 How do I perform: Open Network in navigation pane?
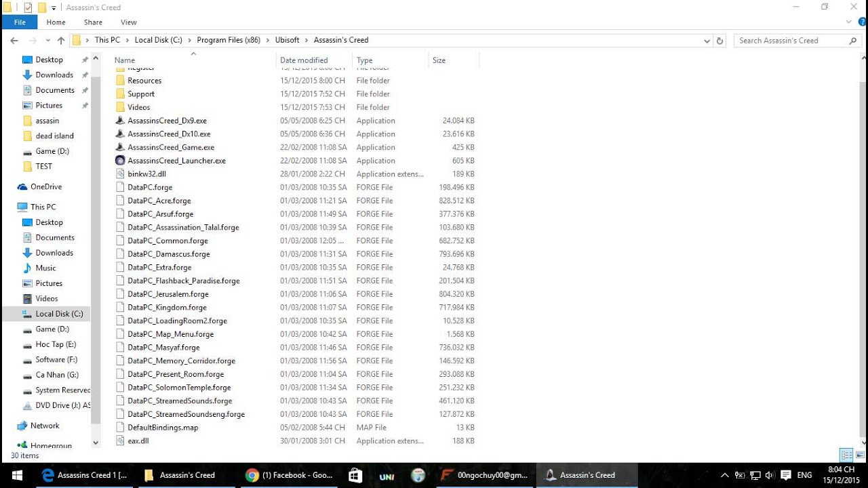45,426
